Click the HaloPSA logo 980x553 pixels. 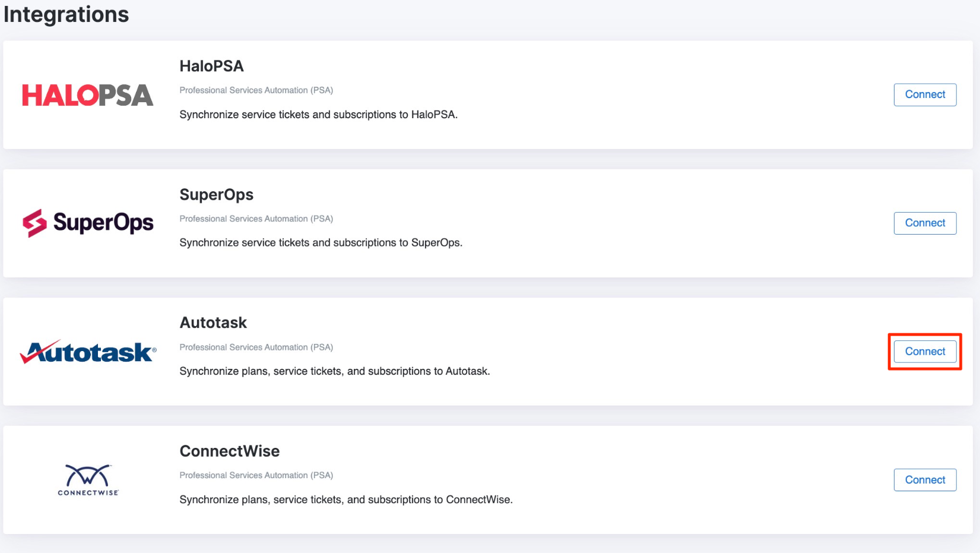[88, 95]
